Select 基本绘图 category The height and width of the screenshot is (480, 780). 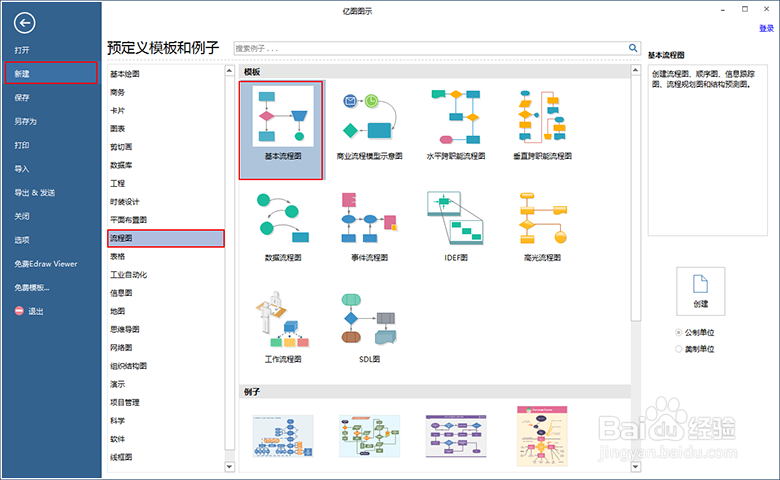click(125, 74)
